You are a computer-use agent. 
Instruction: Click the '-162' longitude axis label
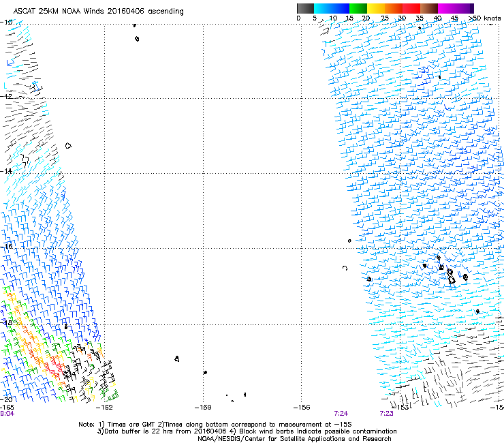(x=104, y=408)
